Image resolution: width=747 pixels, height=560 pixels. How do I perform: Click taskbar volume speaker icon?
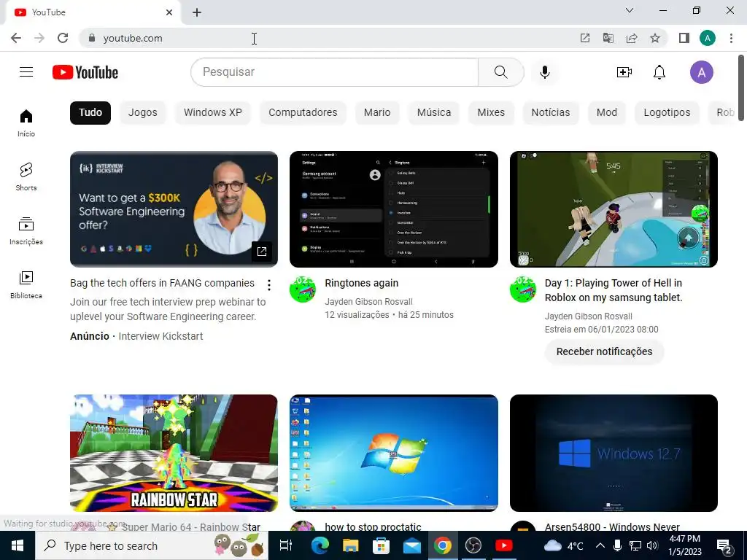(x=652, y=545)
